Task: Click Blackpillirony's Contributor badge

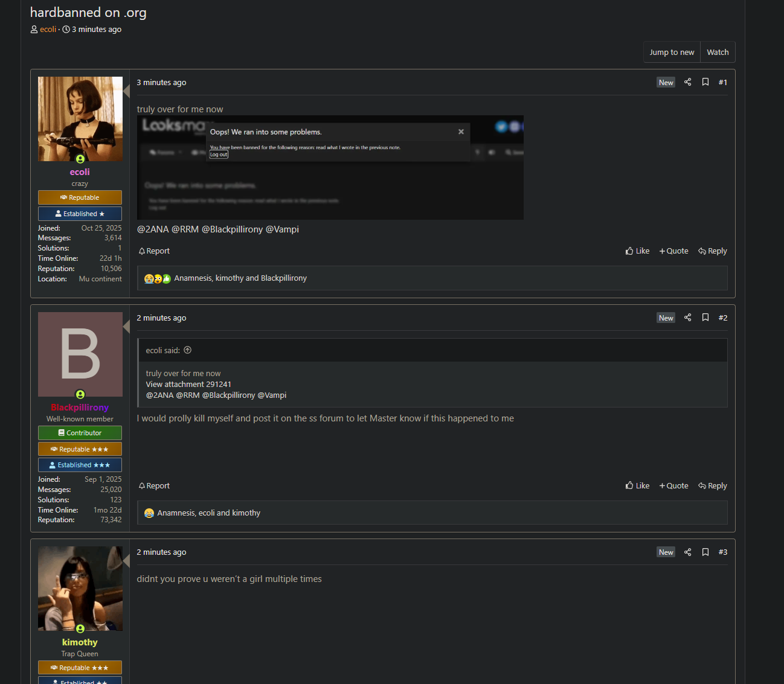Action: click(80, 433)
